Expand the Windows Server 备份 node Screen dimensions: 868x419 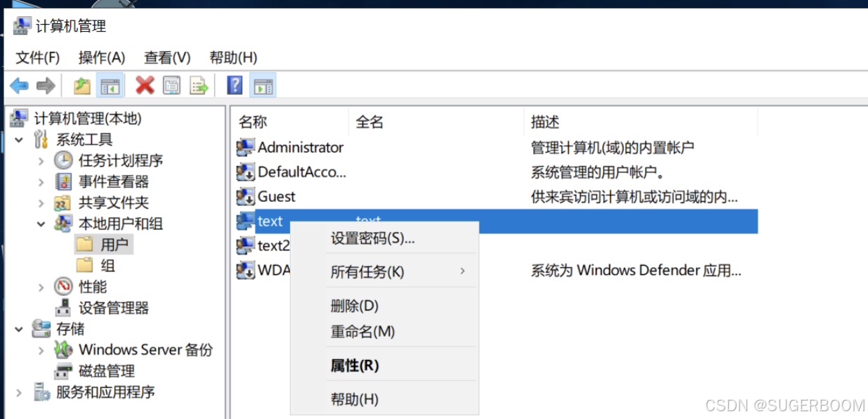(41, 349)
